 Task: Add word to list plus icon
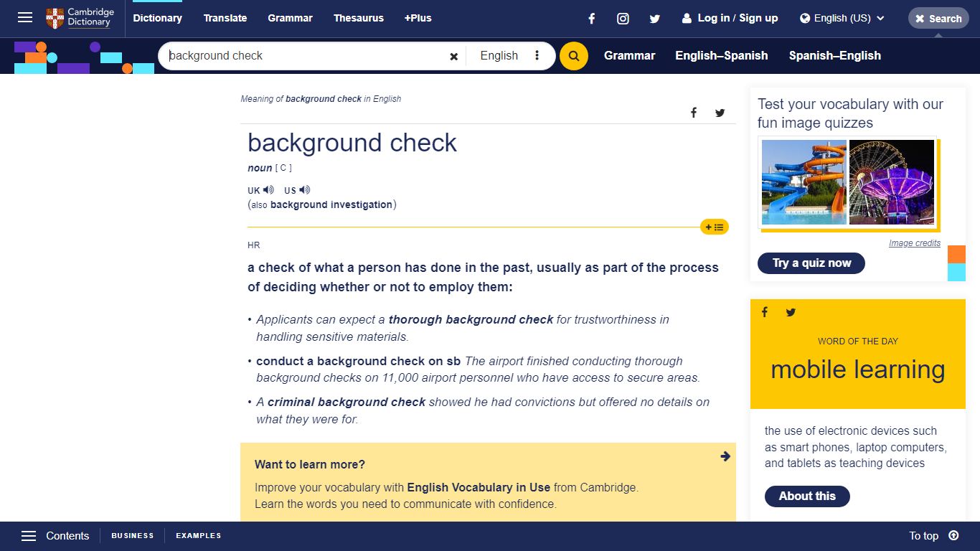714,227
